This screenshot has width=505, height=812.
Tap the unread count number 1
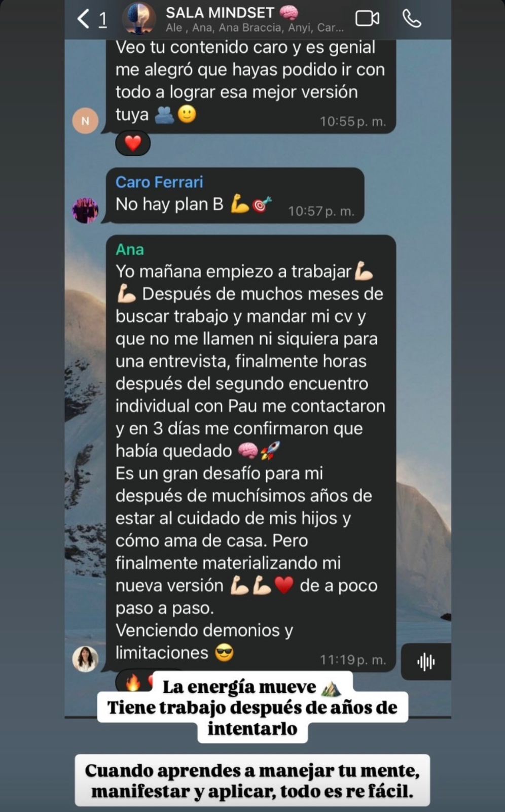(103, 19)
